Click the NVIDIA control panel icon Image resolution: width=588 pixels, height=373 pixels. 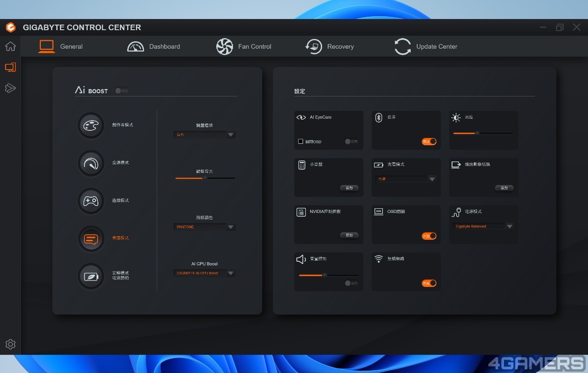point(301,212)
